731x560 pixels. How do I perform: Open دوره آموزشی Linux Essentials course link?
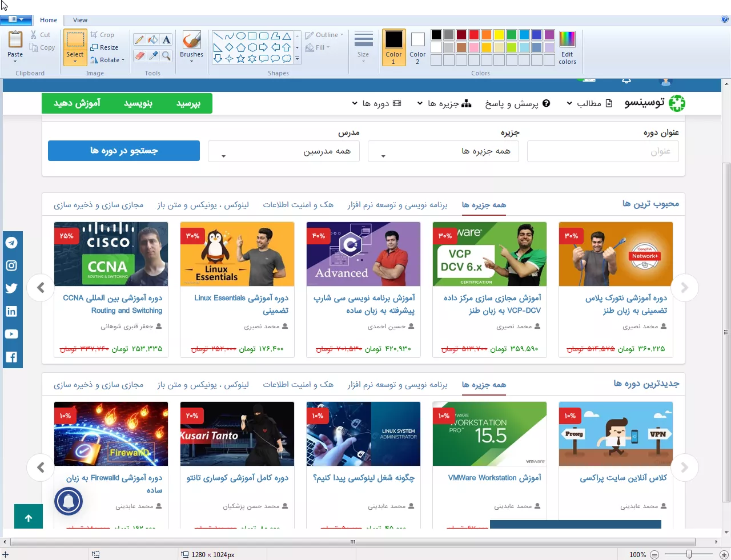[x=241, y=304]
